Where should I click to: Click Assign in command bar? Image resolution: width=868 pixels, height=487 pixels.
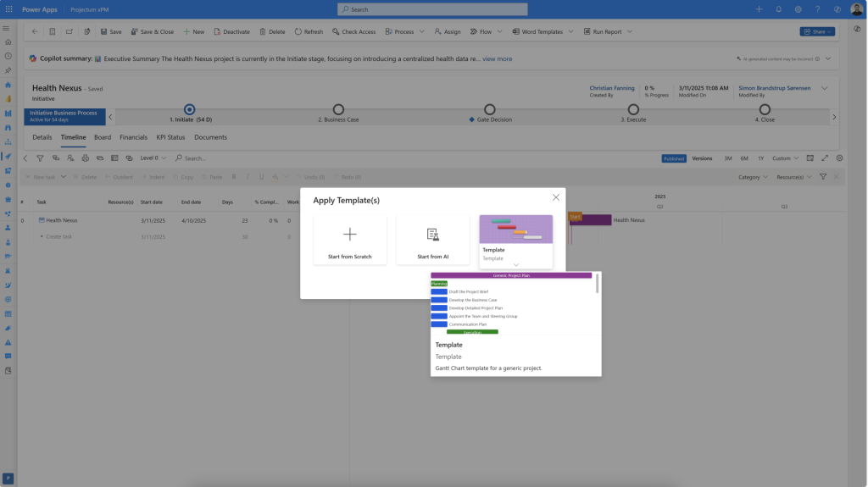tap(448, 31)
